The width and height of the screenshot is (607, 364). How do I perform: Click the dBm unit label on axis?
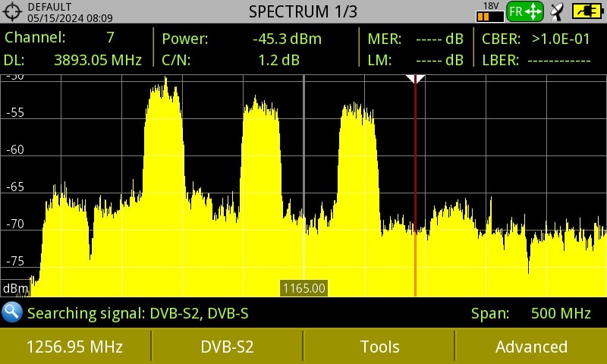(x=15, y=289)
